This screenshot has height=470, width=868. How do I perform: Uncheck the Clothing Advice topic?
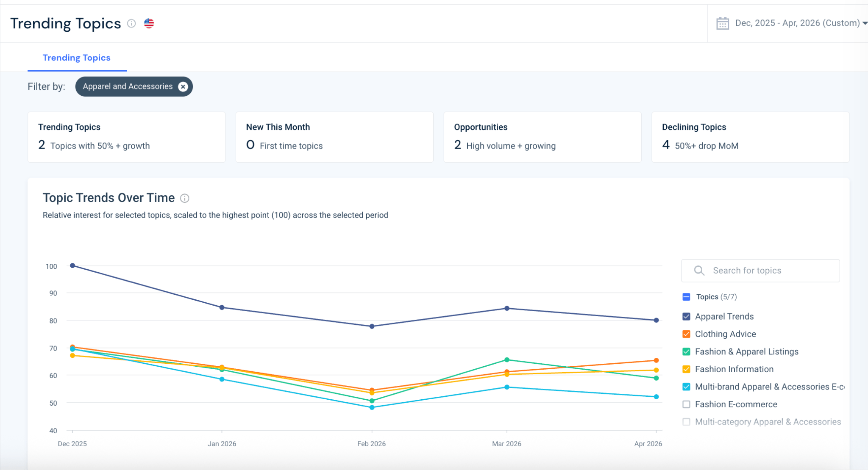tap(686, 334)
